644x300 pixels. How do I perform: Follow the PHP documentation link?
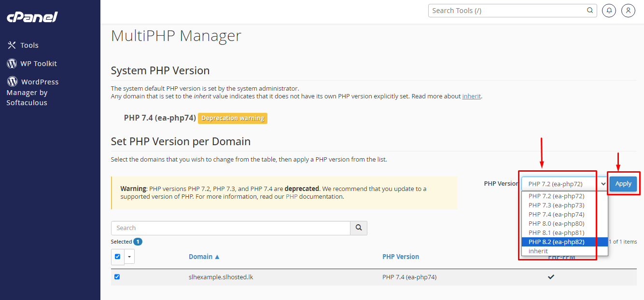click(292, 197)
